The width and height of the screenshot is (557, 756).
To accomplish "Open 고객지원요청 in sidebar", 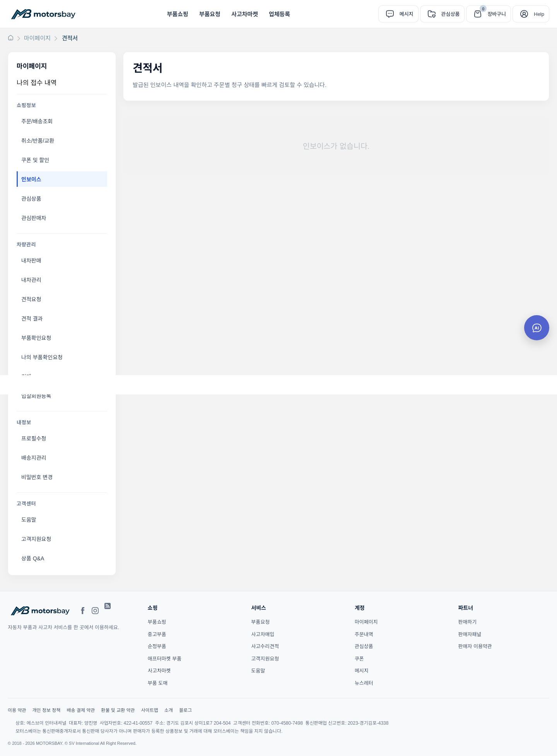I will click(62, 539).
